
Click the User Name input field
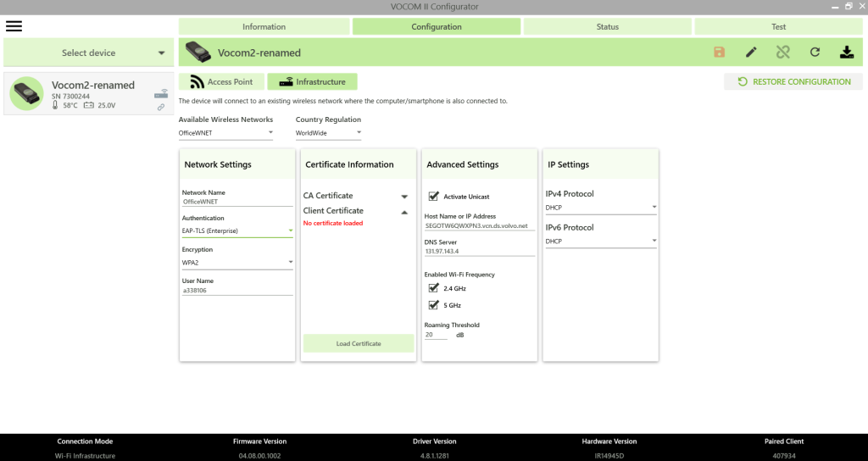(x=237, y=290)
